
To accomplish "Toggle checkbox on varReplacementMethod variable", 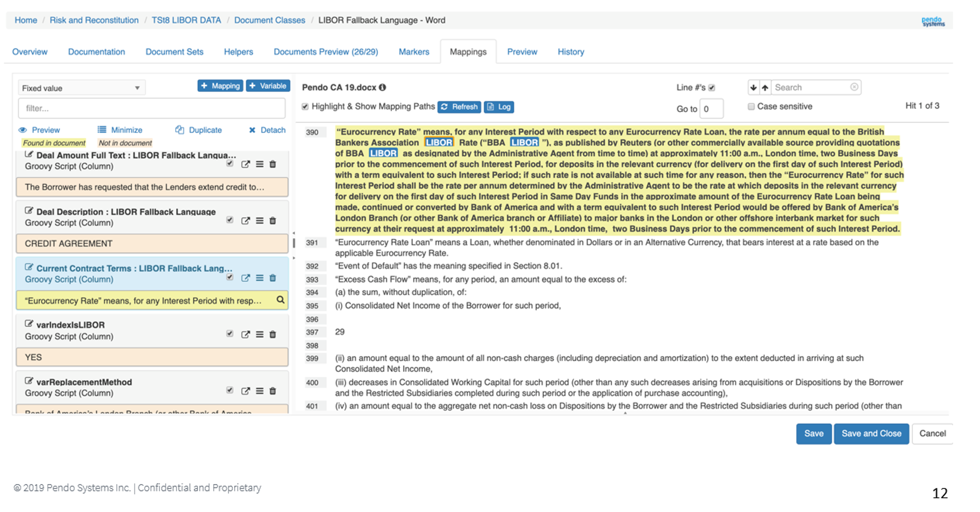I will (x=229, y=390).
